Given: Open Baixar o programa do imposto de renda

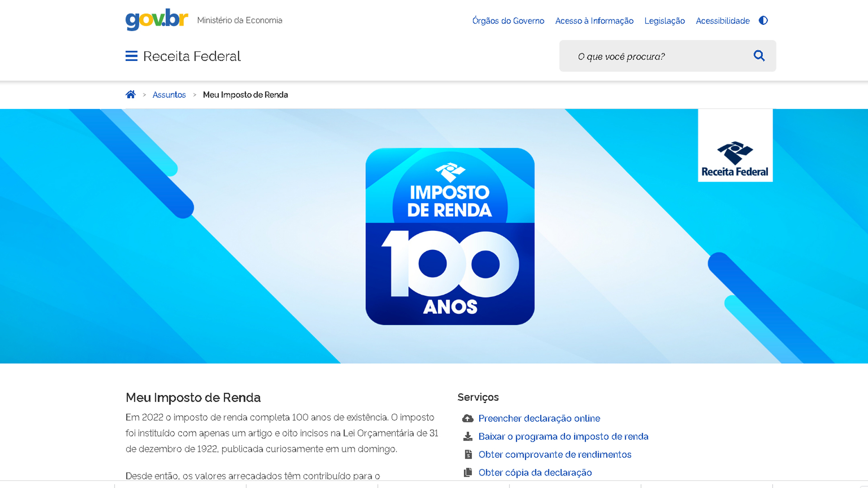Looking at the screenshot, I should click(563, 436).
